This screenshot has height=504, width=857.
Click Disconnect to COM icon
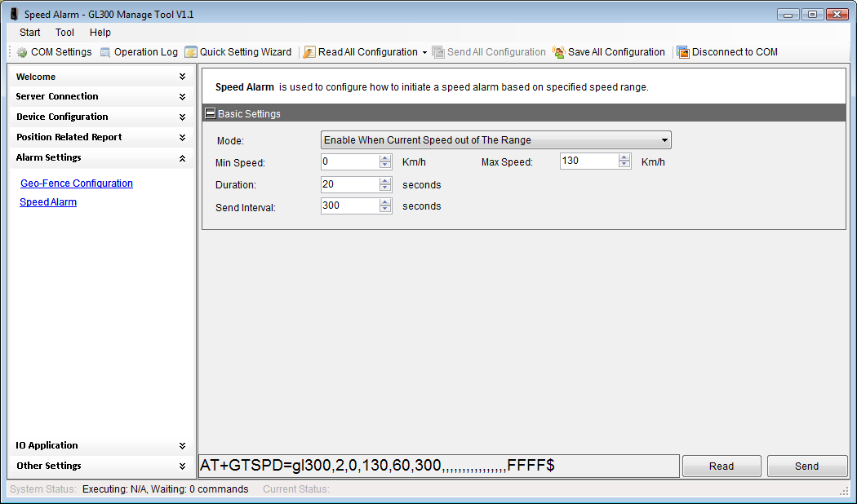pos(683,52)
